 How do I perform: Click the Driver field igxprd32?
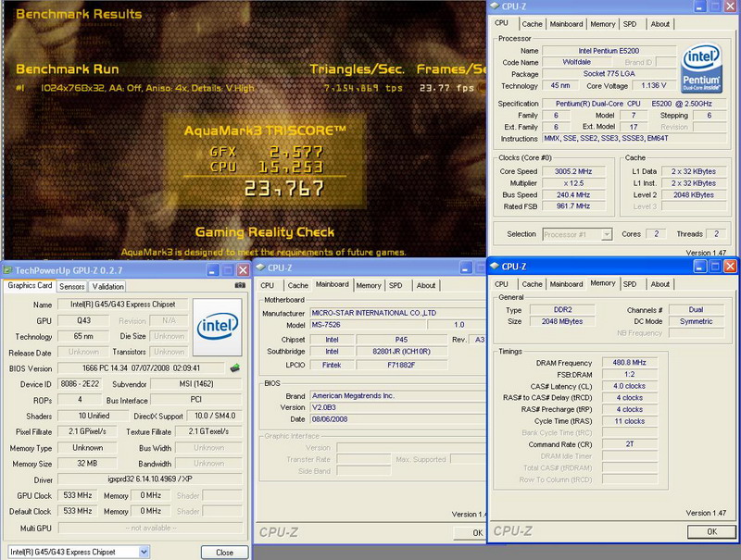click(150, 479)
